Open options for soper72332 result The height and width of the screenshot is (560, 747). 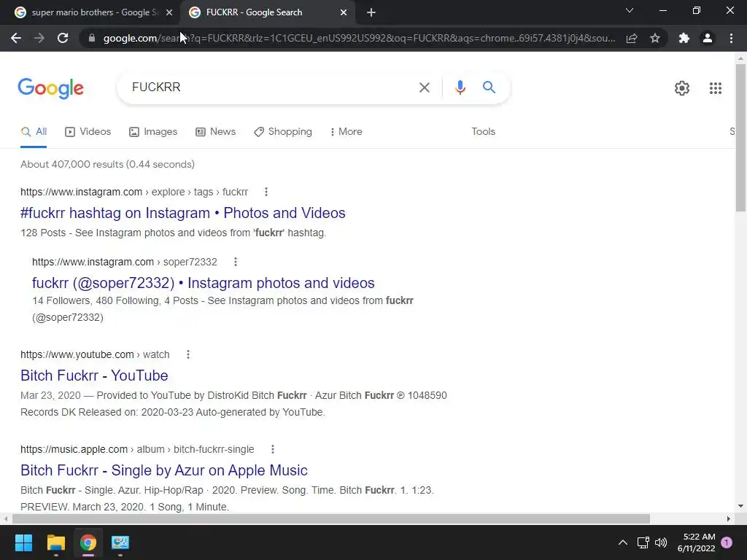point(236,262)
